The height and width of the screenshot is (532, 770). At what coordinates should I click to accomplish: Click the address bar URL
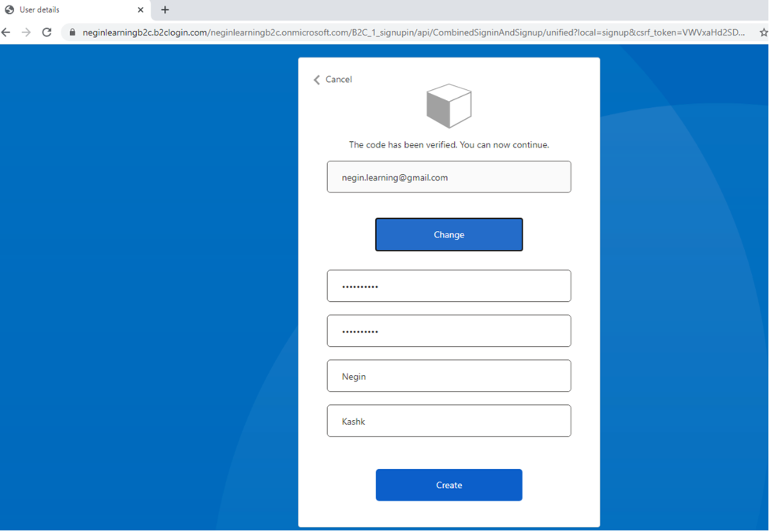pos(410,33)
